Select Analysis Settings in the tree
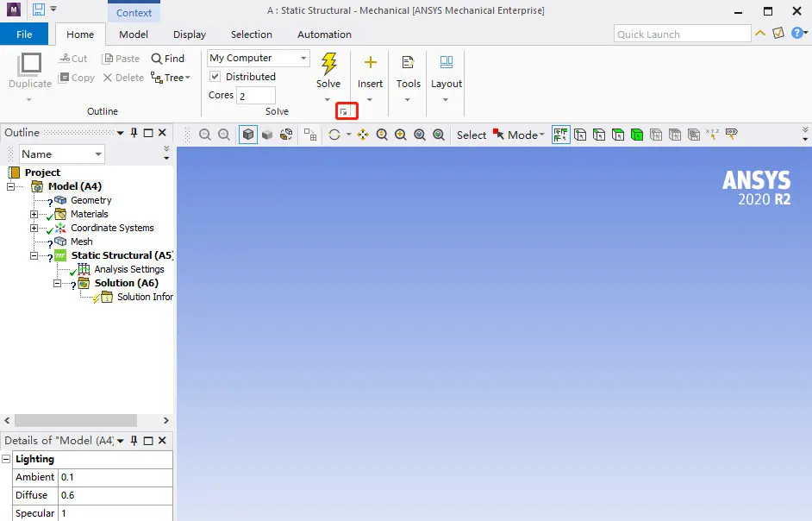Screen dimensions: 812x521 [x=129, y=269]
